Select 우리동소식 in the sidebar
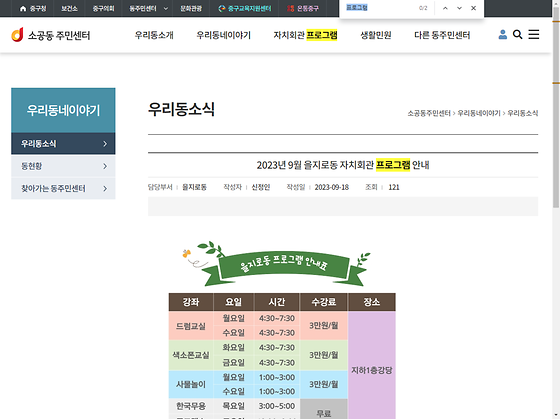 63,144
